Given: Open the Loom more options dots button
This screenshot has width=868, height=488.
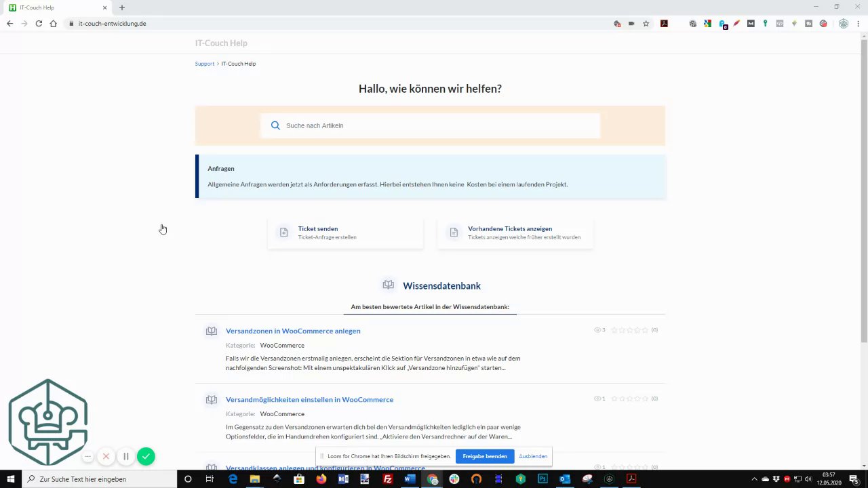Looking at the screenshot, I should [87, 456].
